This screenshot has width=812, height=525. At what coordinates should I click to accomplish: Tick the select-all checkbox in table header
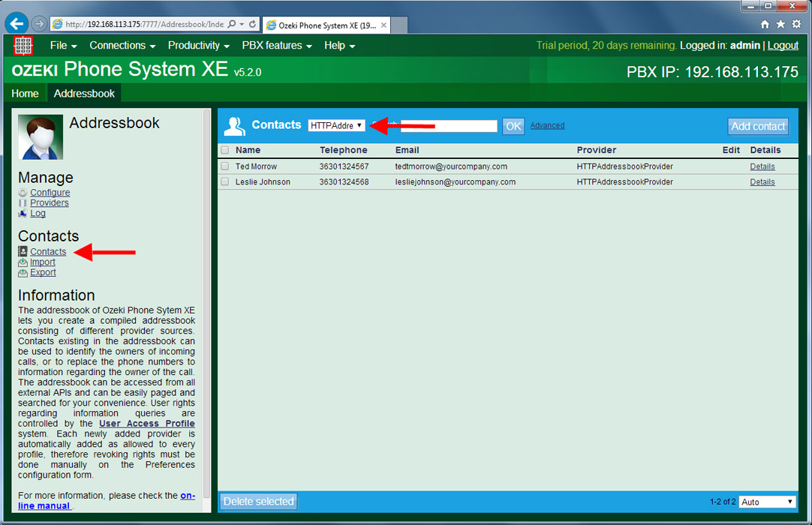[x=224, y=150]
